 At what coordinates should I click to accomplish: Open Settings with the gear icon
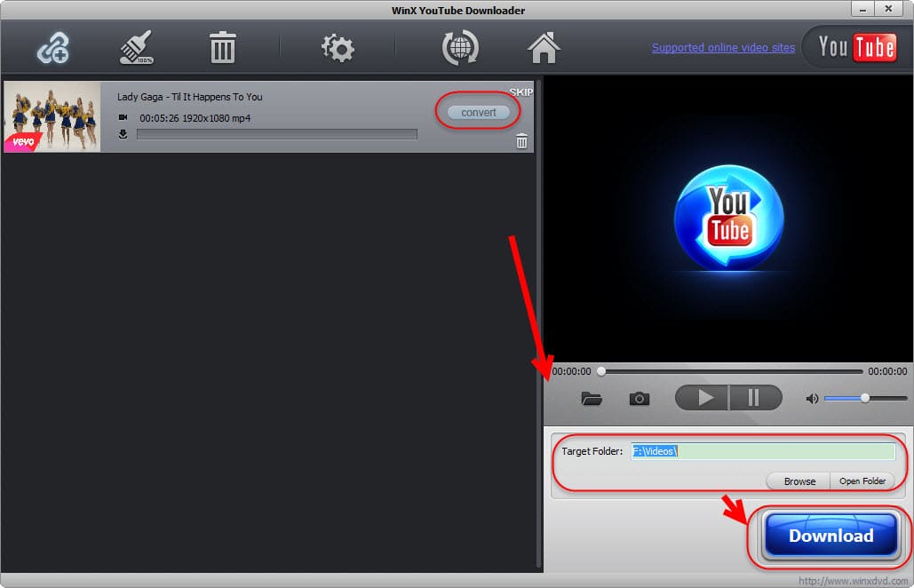[338, 48]
